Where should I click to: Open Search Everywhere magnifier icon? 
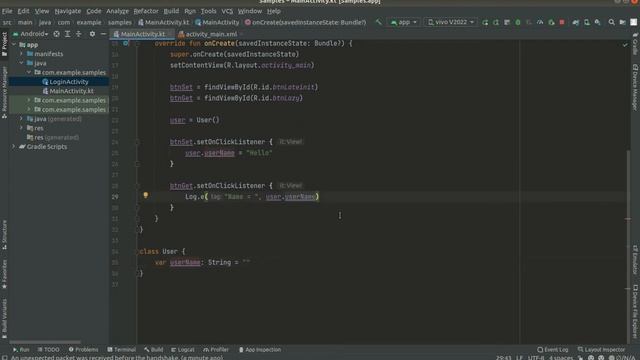tap(611, 22)
